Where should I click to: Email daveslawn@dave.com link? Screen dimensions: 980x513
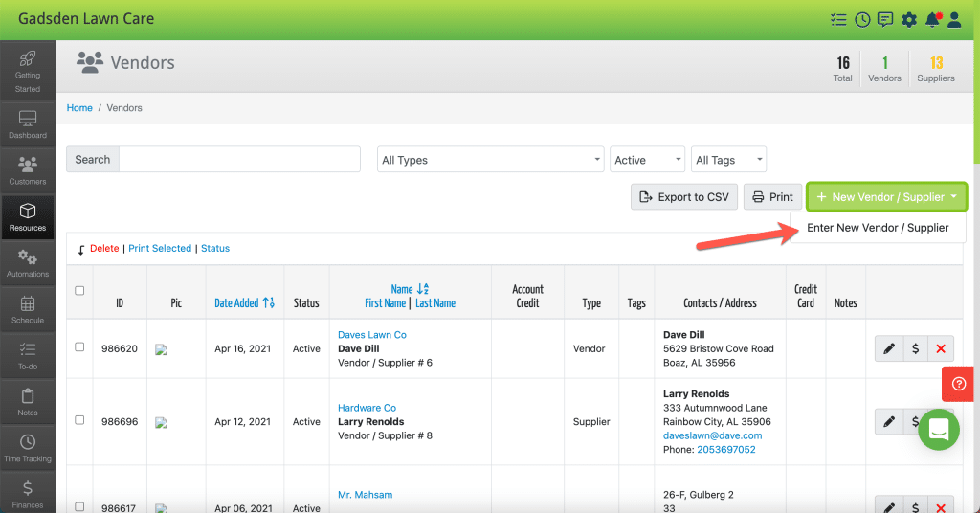pyautogui.click(x=712, y=435)
